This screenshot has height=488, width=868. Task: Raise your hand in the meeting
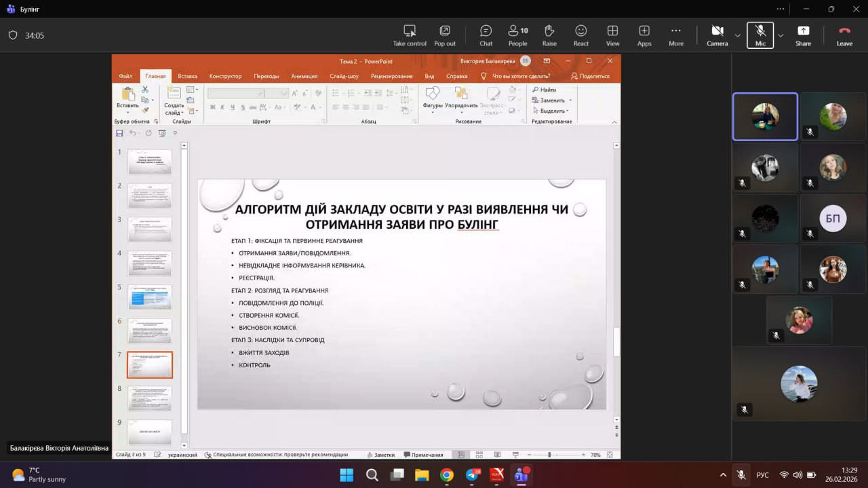(549, 35)
